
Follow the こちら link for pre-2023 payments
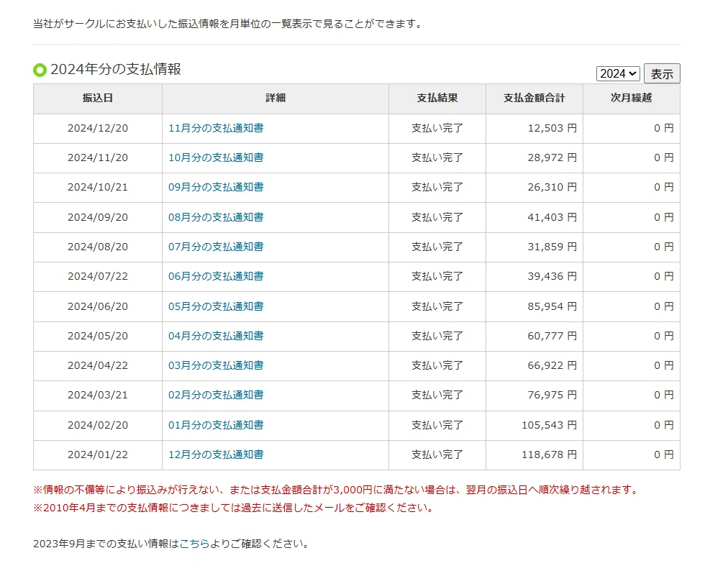(x=194, y=544)
